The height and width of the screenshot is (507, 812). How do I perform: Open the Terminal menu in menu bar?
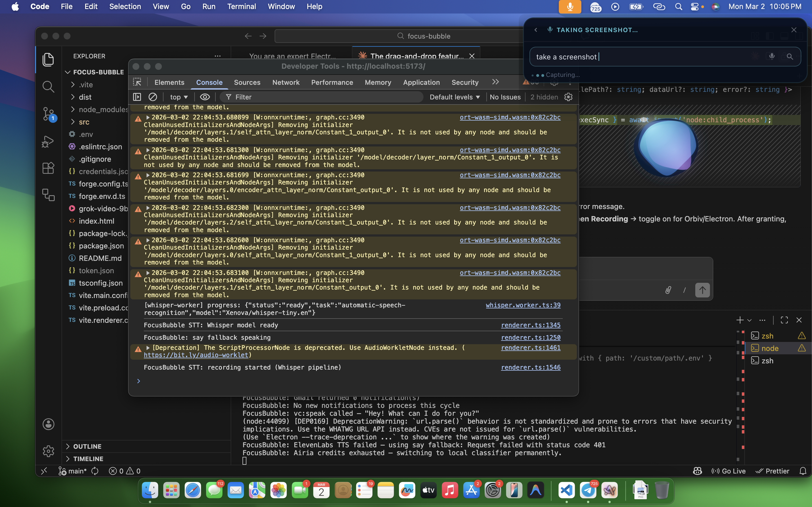(x=241, y=6)
